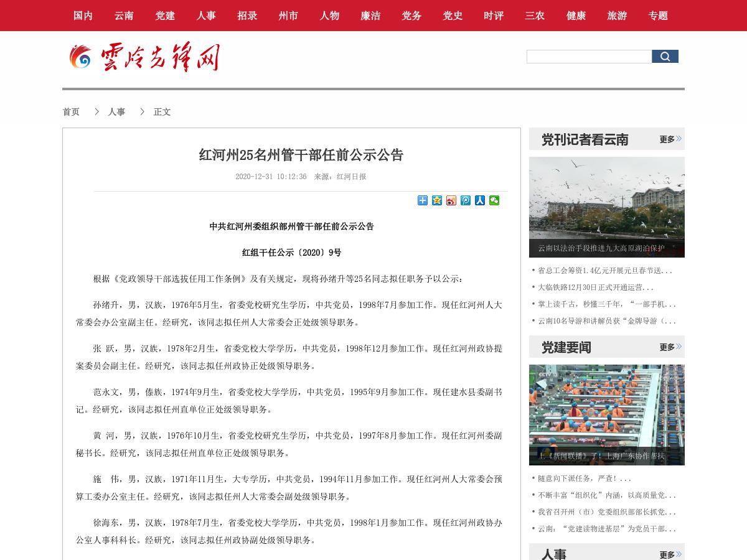The width and height of the screenshot is (747, 560).
Task: Open the 招录 navigation menu item
Action: pos(247,16)
